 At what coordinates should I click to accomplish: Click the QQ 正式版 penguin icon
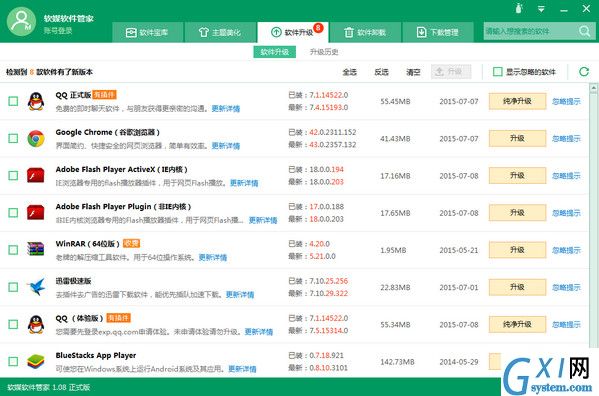tap(36, 102)
